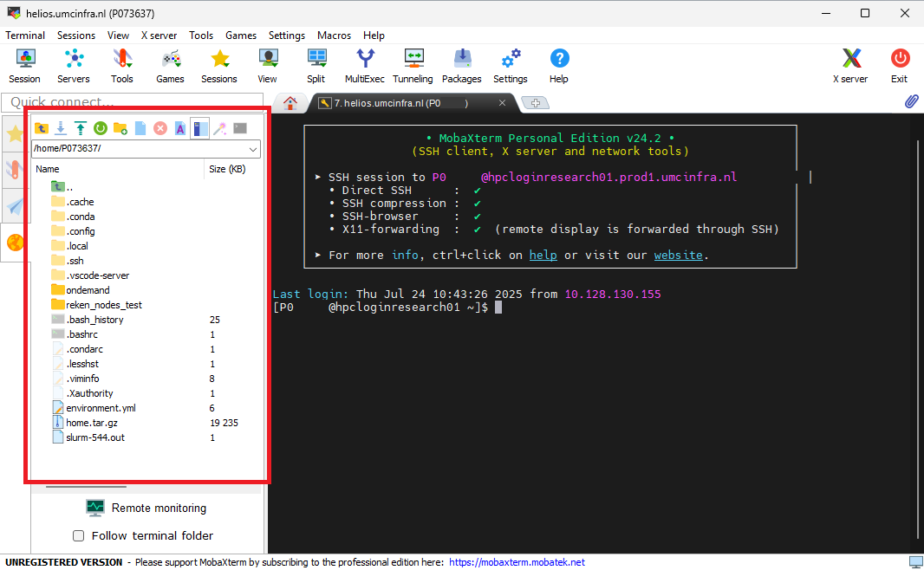Open the Sftp globe sidebar tab
The width and height of the screenshot is (924, 570).
pos(14,242)
